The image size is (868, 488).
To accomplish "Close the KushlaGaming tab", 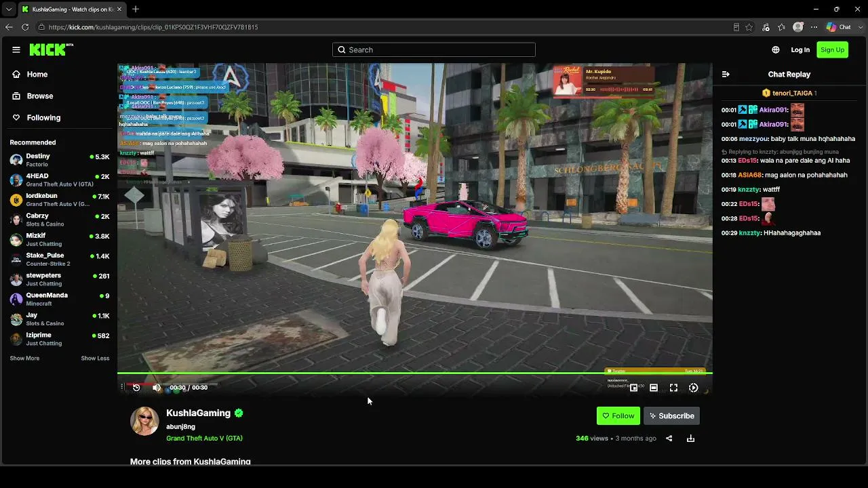I will pyautogui.click(x=119, y=9).
